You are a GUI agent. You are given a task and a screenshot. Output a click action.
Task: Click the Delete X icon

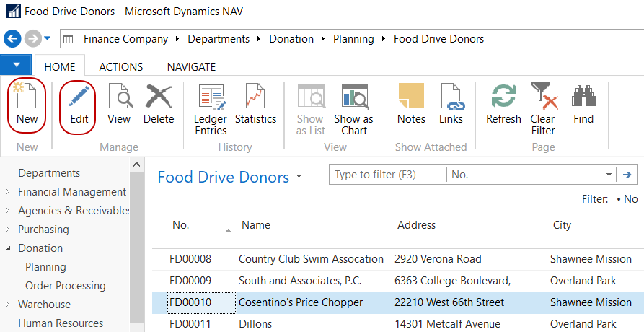tap(159, 97)
